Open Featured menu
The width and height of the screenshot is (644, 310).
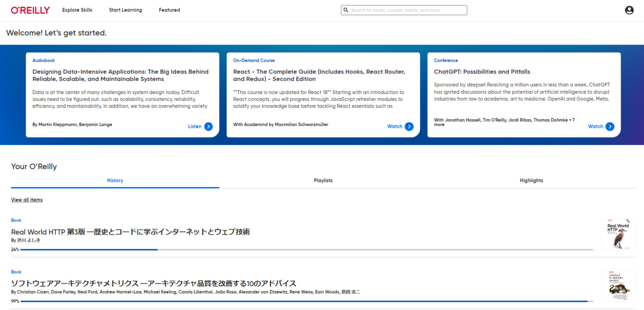click(170, 10)
